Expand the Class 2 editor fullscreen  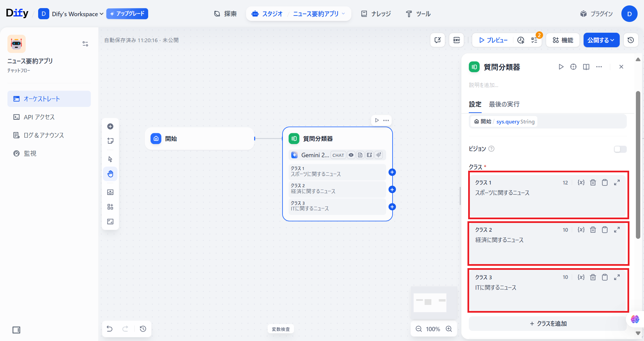617,230
